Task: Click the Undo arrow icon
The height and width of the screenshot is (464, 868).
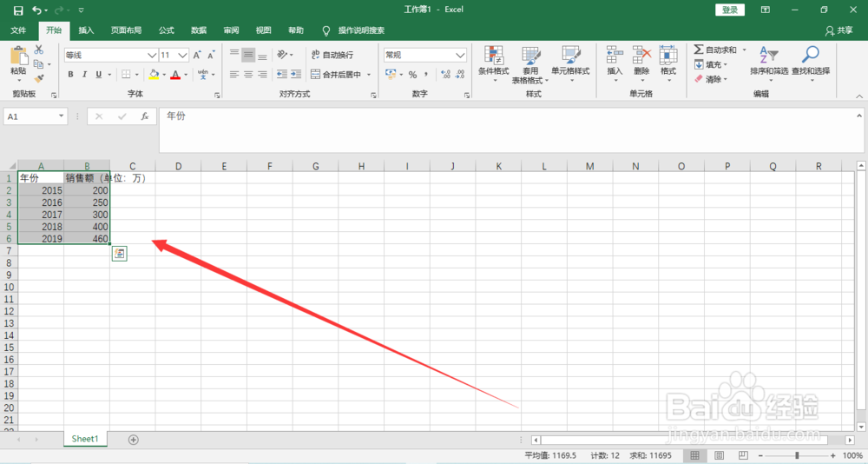Action: pos(37,10)
